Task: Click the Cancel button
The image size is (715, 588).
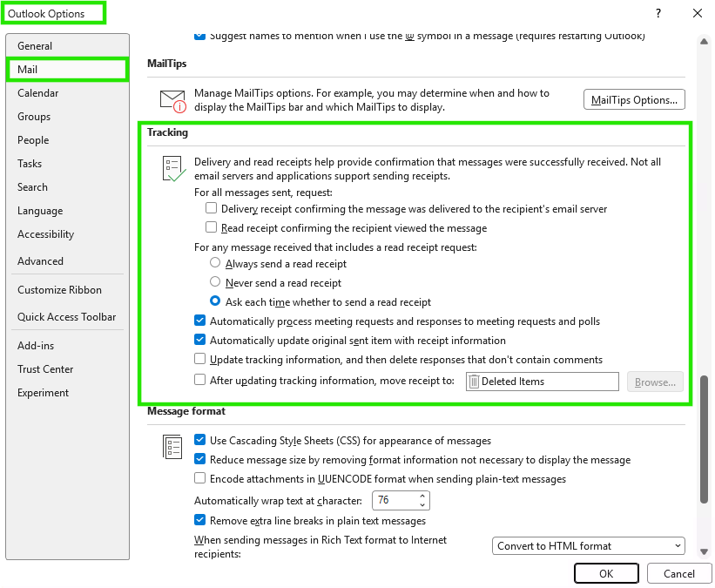Action: point(679,573)
